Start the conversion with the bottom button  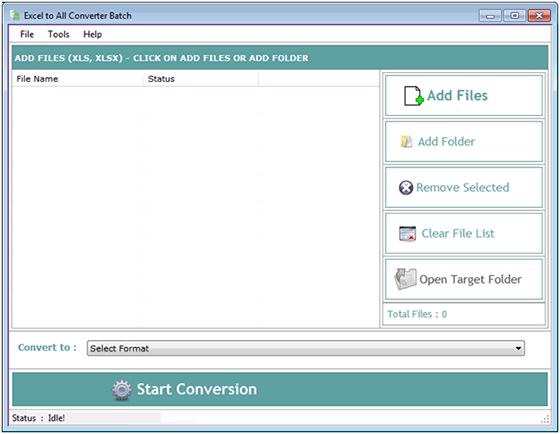[280, 389]
